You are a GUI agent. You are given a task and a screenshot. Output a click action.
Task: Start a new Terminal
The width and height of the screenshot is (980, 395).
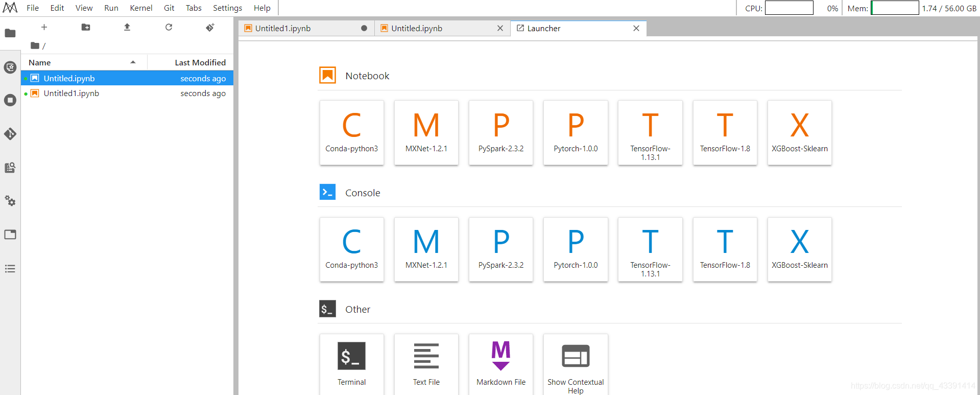pos(352,364)
